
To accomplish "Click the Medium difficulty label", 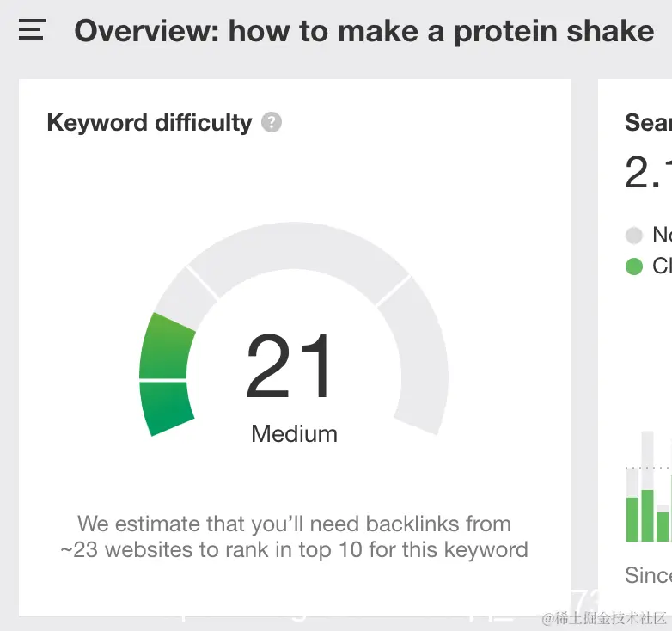I will (295, 434).
